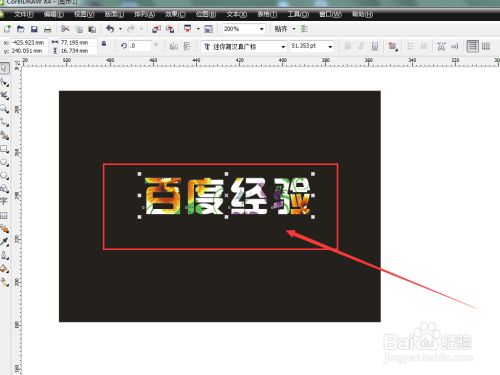Click mirror vertically button in property bar
Image resolution: width=500 pixels, height=375 pixels.
(x=187, y=46)
